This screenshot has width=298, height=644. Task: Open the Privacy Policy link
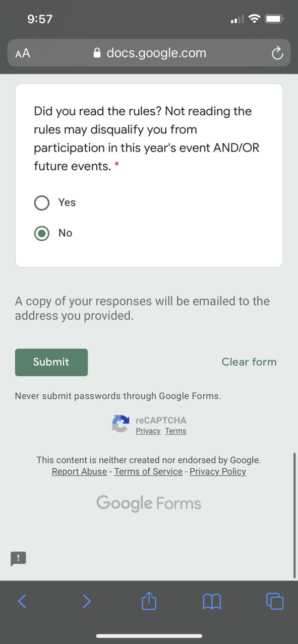pyautogui.click(x=218, y=472)
